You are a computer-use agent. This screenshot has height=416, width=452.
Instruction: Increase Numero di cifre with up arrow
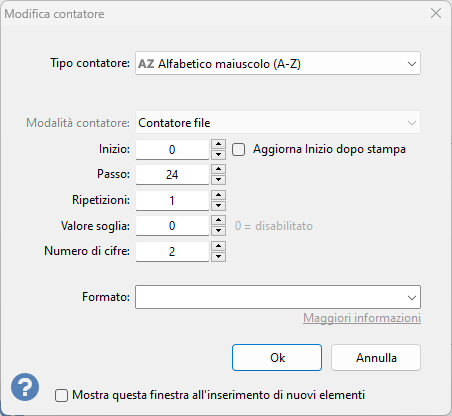tap(218, 246)
